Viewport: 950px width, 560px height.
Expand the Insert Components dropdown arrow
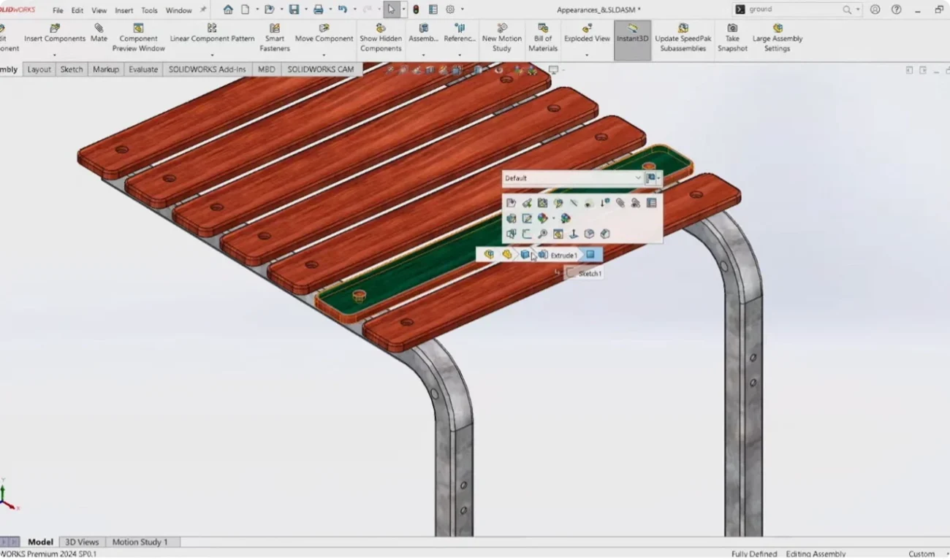click(x=54, y=55)
